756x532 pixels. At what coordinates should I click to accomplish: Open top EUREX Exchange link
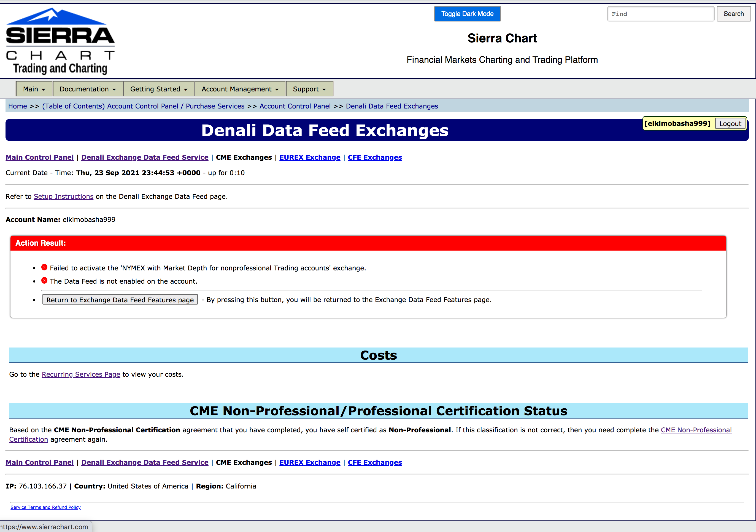click(309, 157)
